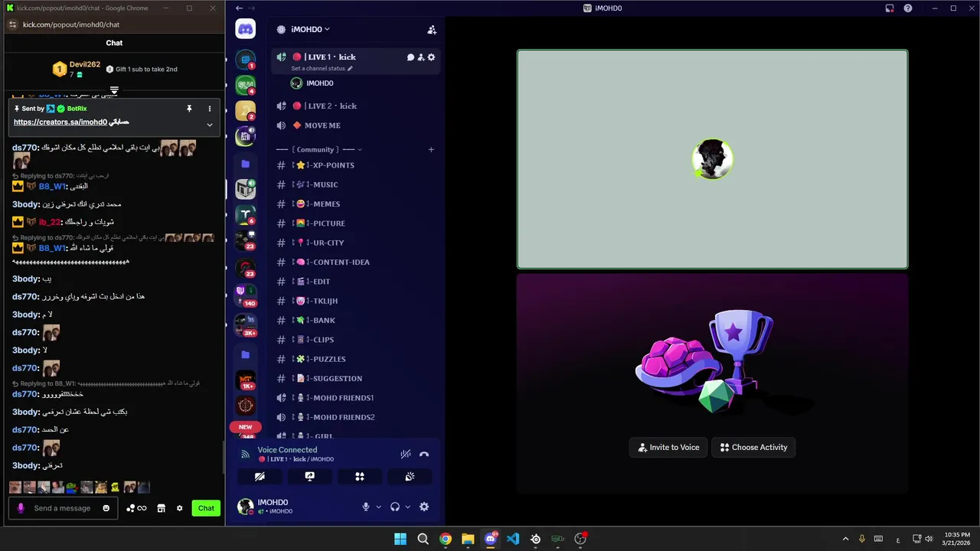
Task: Invite members via server header icon
Action: (432, 30)
